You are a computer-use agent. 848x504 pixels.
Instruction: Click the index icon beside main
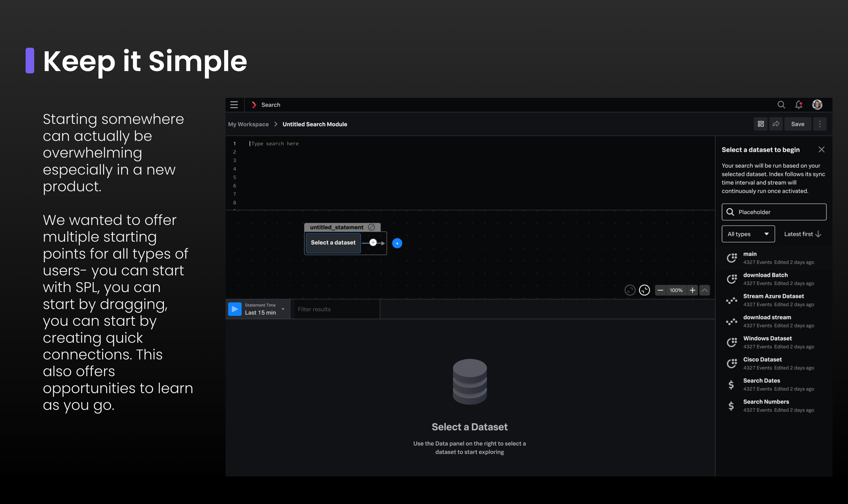tap(731, 258)
